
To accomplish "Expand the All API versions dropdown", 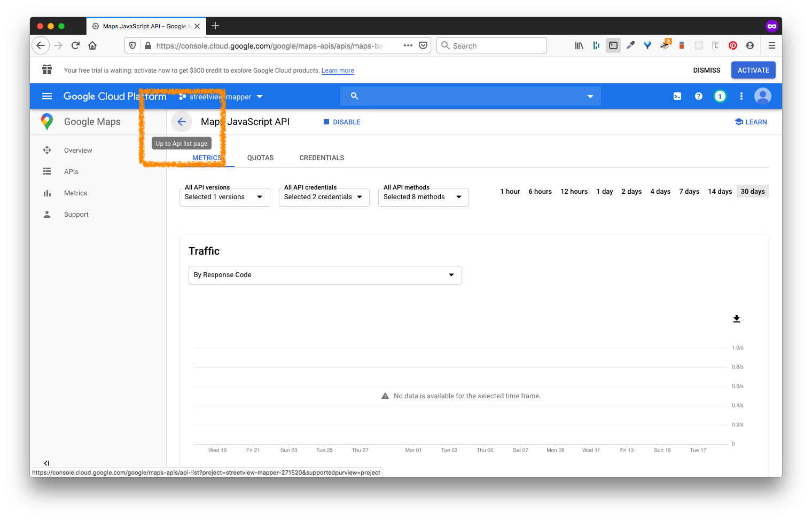I will pyautogui.click(x=224, y=197).
